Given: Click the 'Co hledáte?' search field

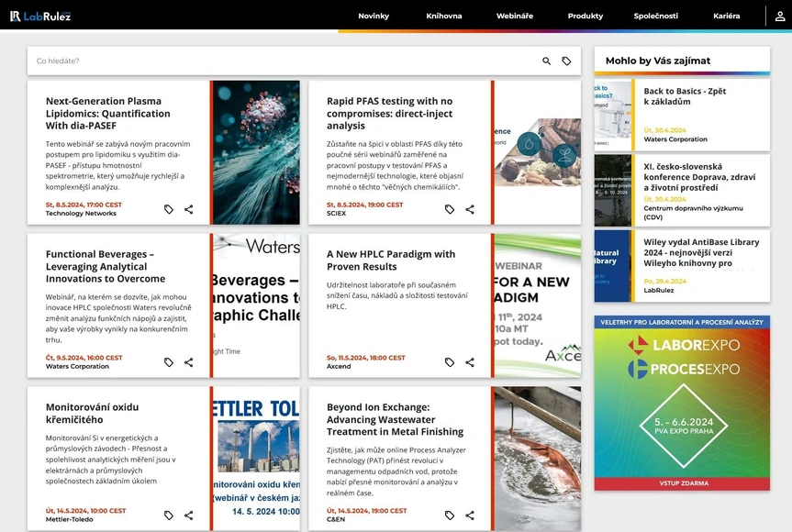Looking at the screenshot, I should (283, 61).
